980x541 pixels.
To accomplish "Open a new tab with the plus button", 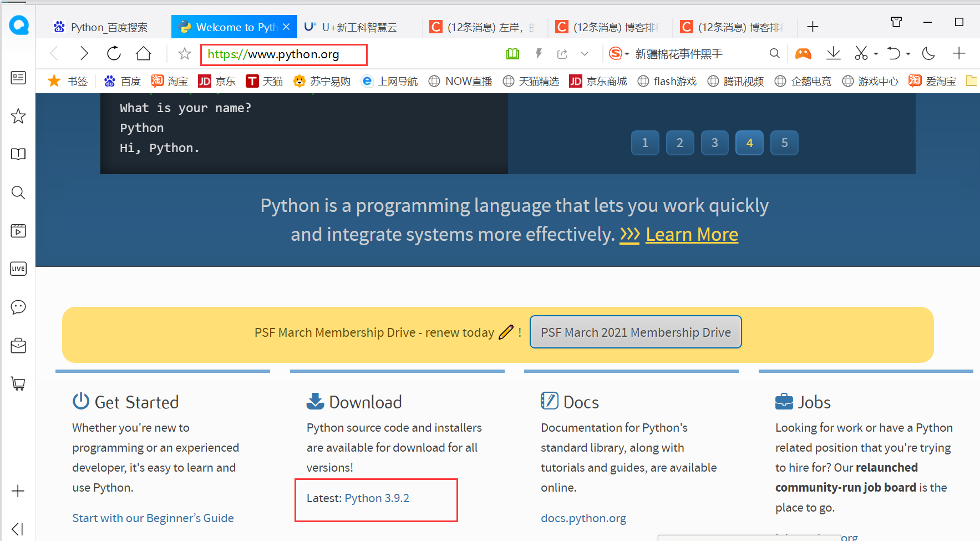I will click(x=813, y=27).
